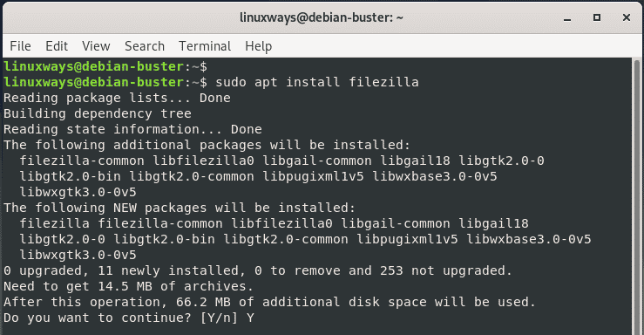The height and width of the screenshot is (335, 644).
Task: Close the terminal window
Action: click(627, 17)
